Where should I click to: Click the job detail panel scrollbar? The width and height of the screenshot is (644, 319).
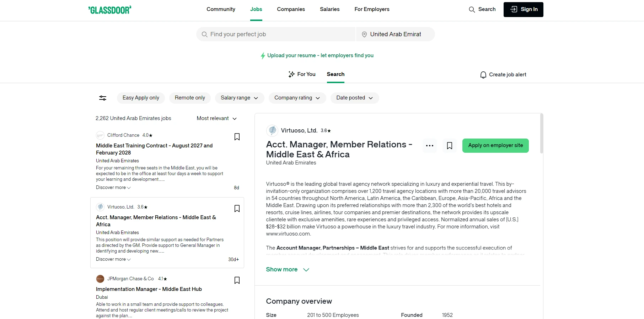click(542, 134)
